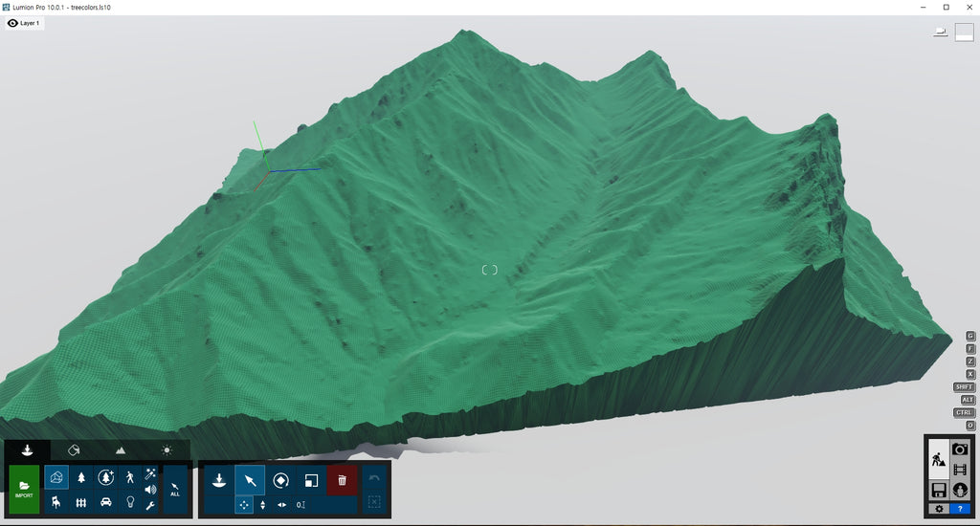Open the Weather sun tab
This screenshot has width=980, height=526.
point(167,449)
